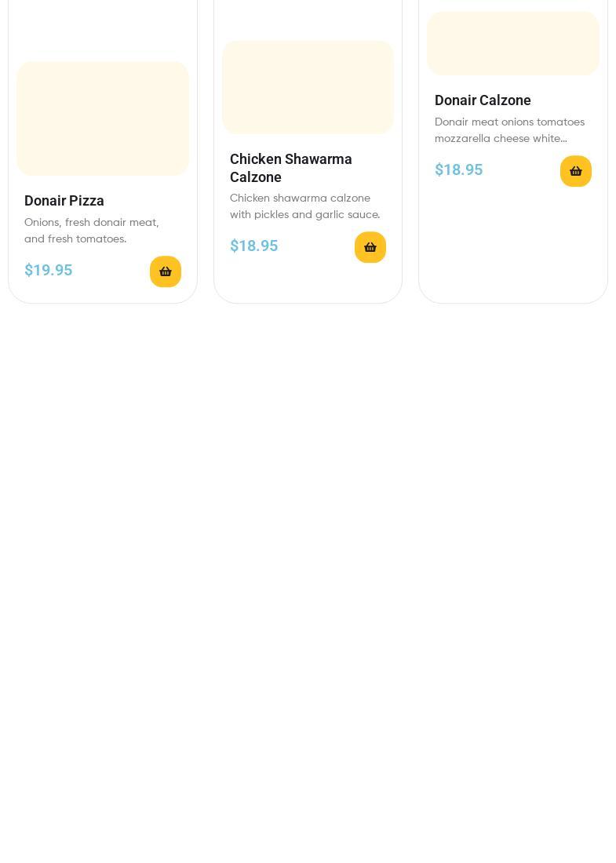Open the Chicken Shawarma Calzone image placeholder

click(308, 87)
